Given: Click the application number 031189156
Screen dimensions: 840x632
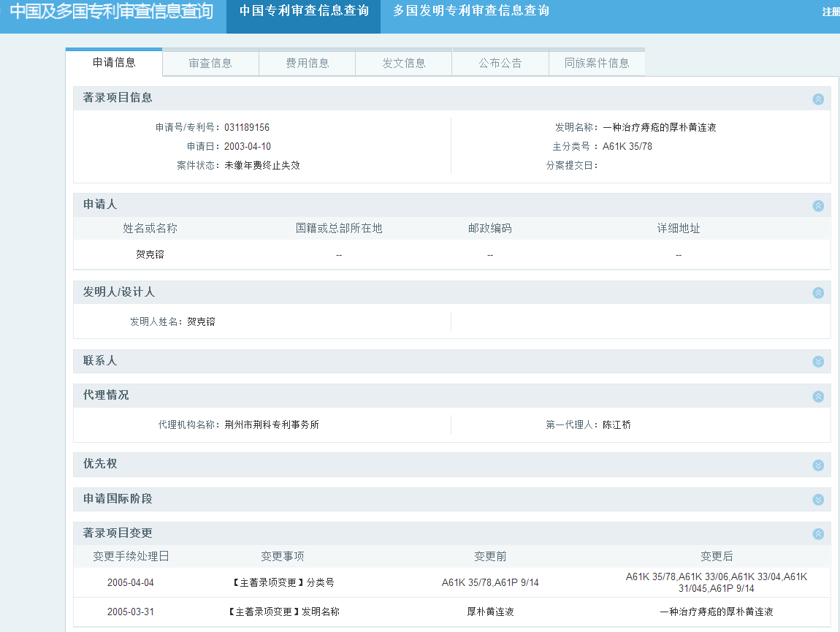Looking at the screenshot, I should (247, 127).
